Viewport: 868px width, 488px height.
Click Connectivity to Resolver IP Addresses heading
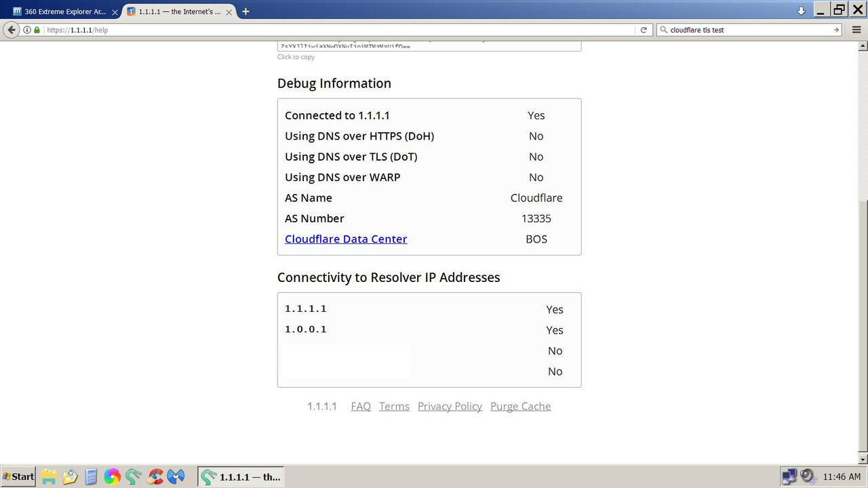click(389, 277)
